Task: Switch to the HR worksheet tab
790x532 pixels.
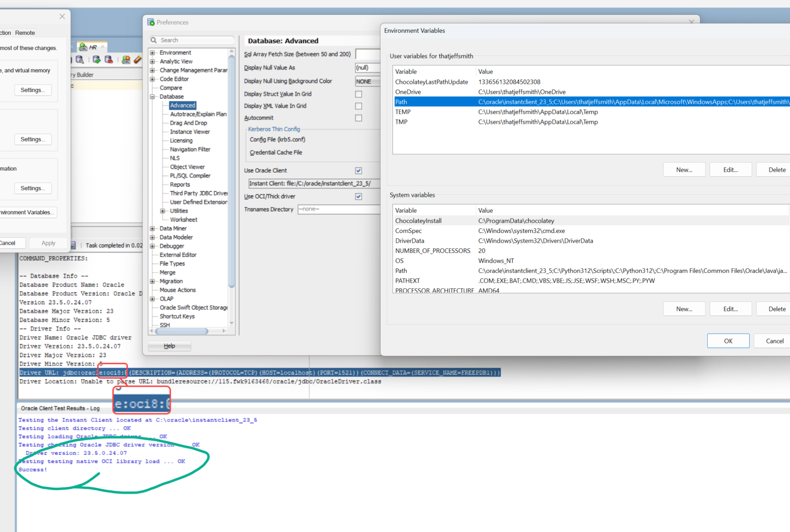Action: pos(93,47)
